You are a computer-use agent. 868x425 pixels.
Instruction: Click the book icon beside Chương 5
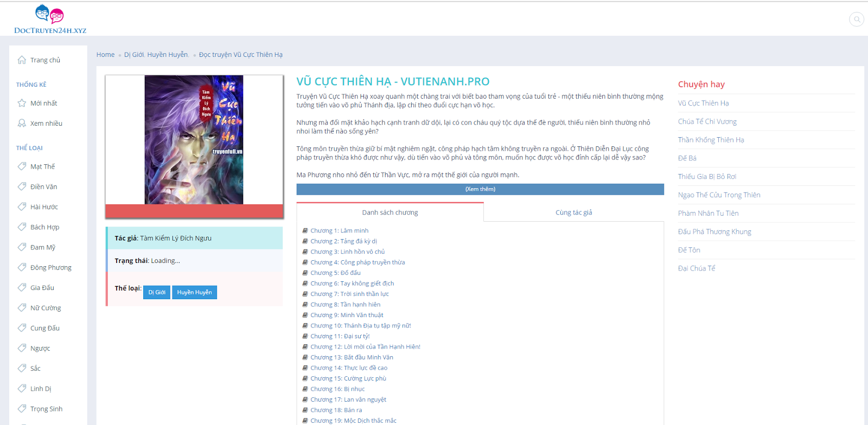[x=305, y=273]
